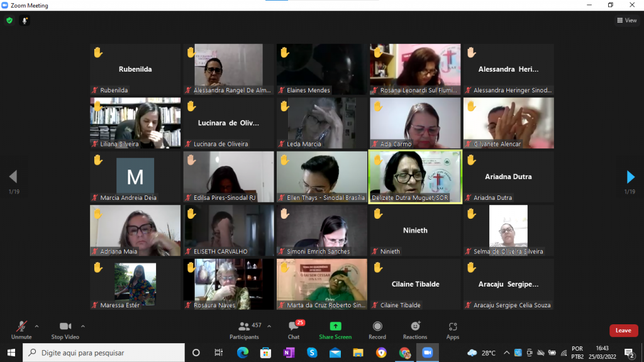Start recording with Record icon
This screenshot has height=362, width=644.
[x=377, y=329]
